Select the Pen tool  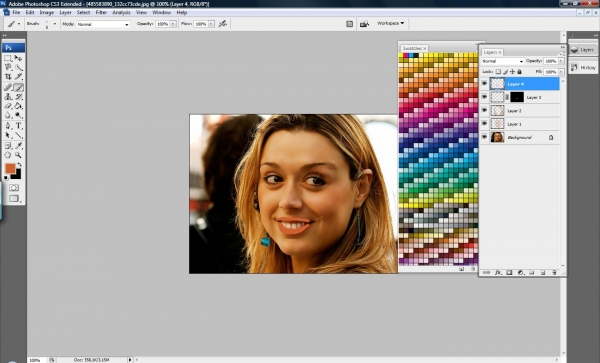point(8,126)
